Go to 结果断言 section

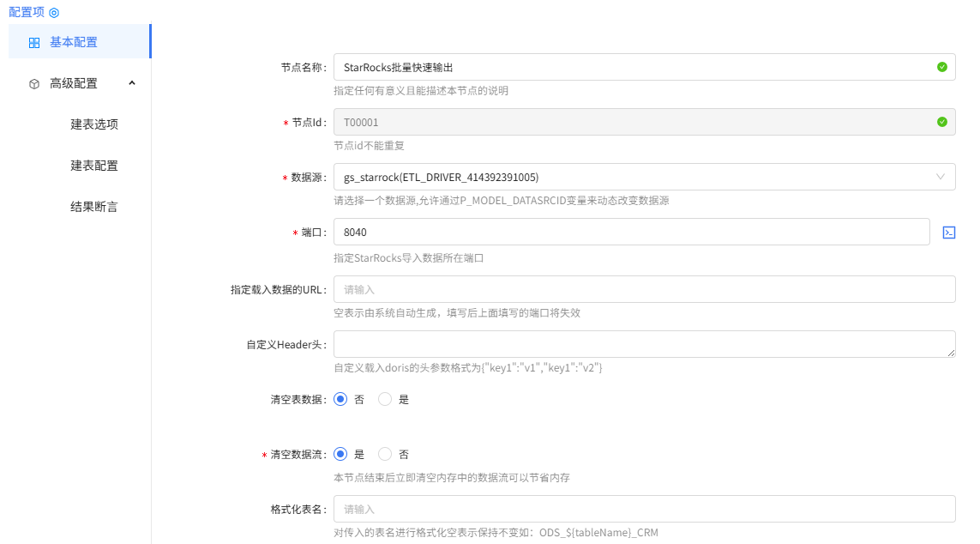click(93, 207)
